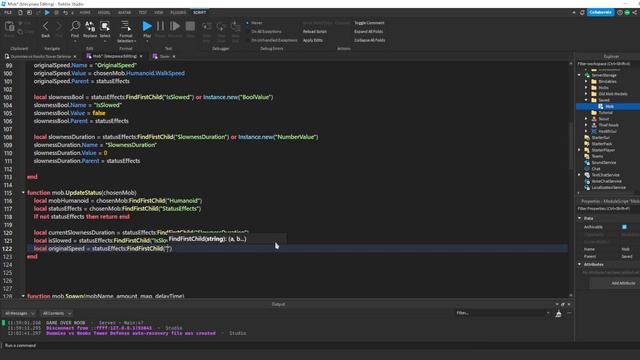The image size is (640, 360).
Task: Click Reload Script
Action: tap(314, 31)
